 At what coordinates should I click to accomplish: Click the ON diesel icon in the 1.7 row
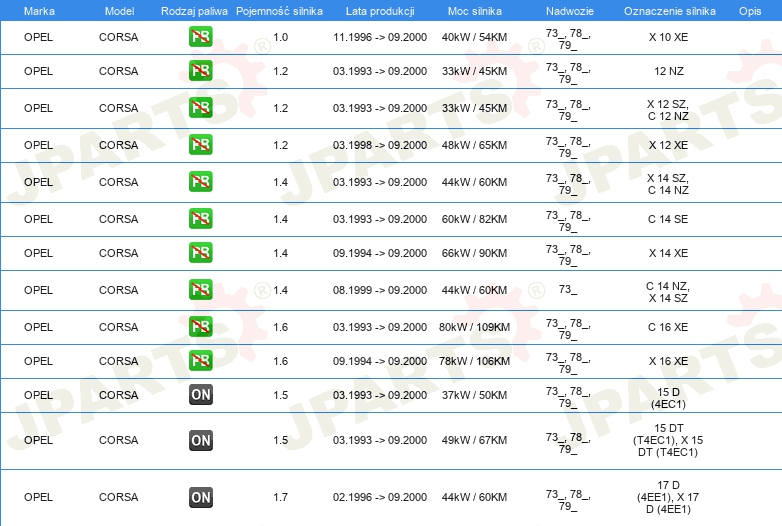pyautogui.click(x=200, y=497)
